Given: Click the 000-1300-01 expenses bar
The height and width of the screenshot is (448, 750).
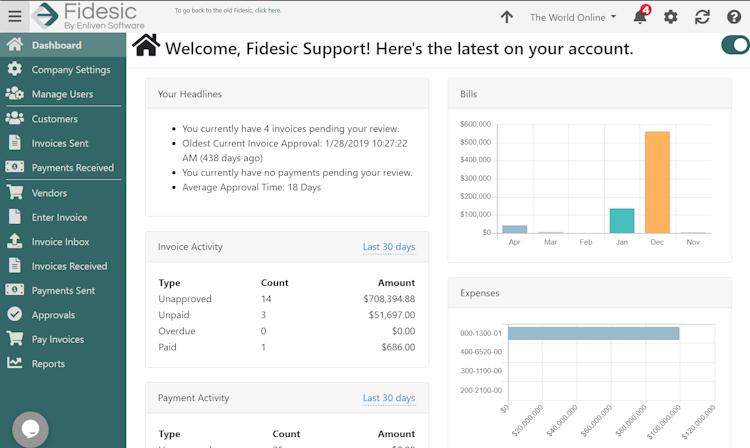Looking at the screenshot, I should 593,333.
